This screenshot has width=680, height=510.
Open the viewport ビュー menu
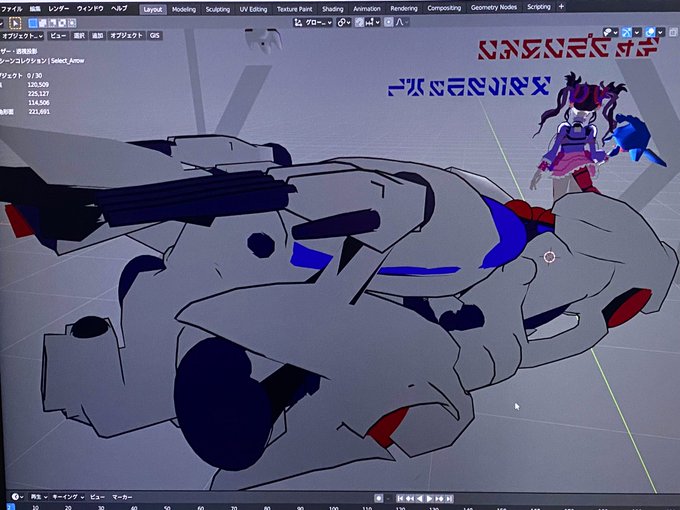[58, 36]
